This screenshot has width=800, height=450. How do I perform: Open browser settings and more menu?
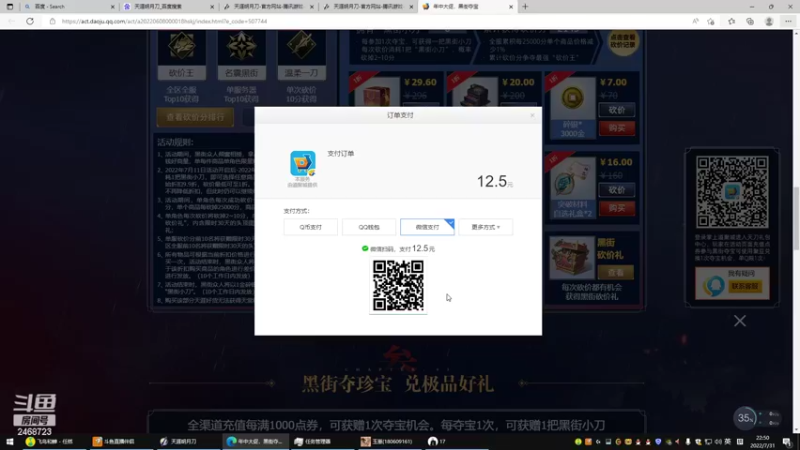pyautogui.click(x=788, y=21)
